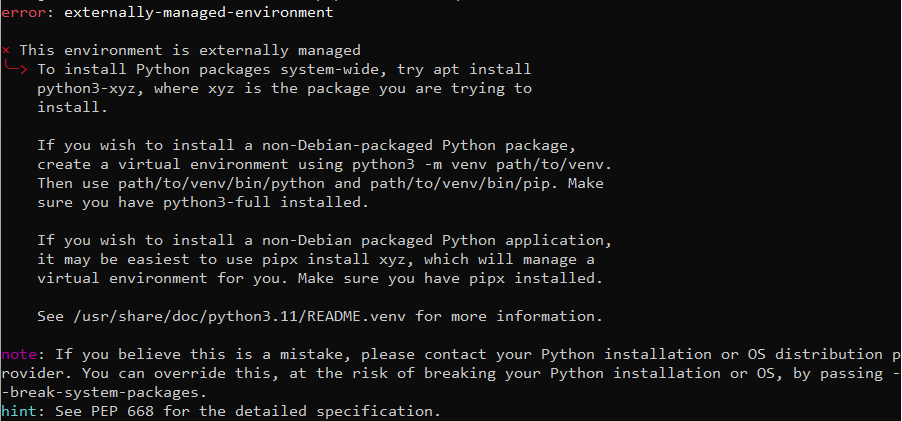The height and width of the screenshot is (421, 902).
Task: Click the red 'error' label
Action: click(23, 13)
